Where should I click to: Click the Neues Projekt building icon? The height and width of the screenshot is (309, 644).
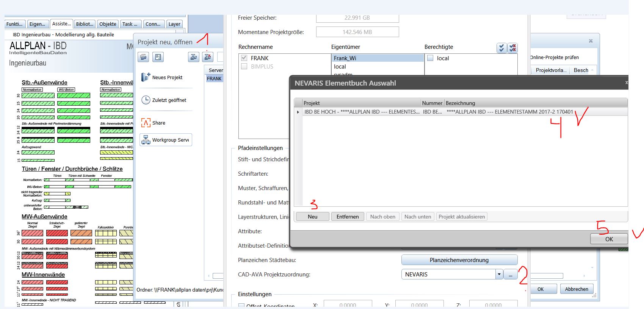(146, 77)
